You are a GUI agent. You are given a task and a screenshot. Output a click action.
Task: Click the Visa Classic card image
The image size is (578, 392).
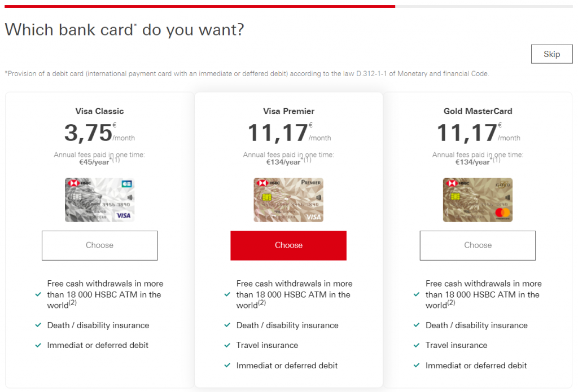[99, 200]
